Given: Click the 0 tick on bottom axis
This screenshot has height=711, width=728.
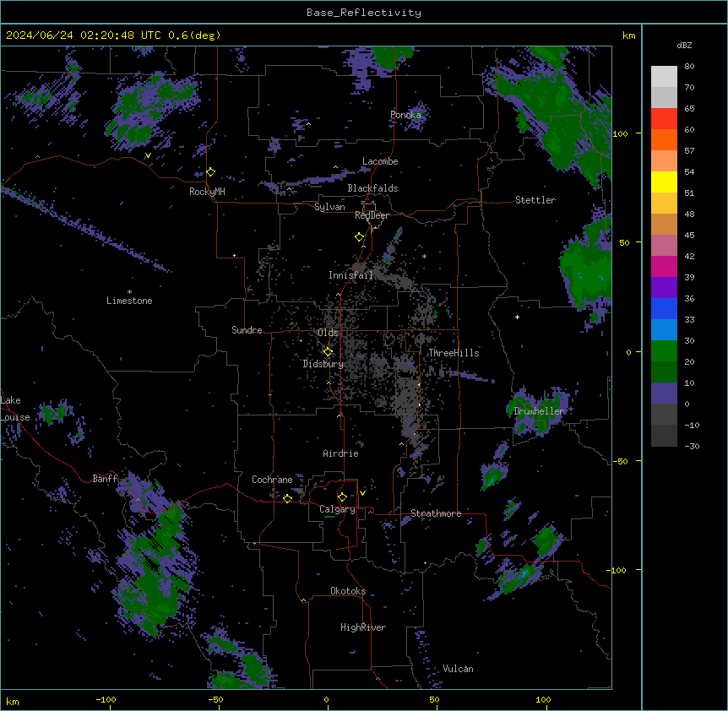Looking at the screenshot, I should point(326,699).
